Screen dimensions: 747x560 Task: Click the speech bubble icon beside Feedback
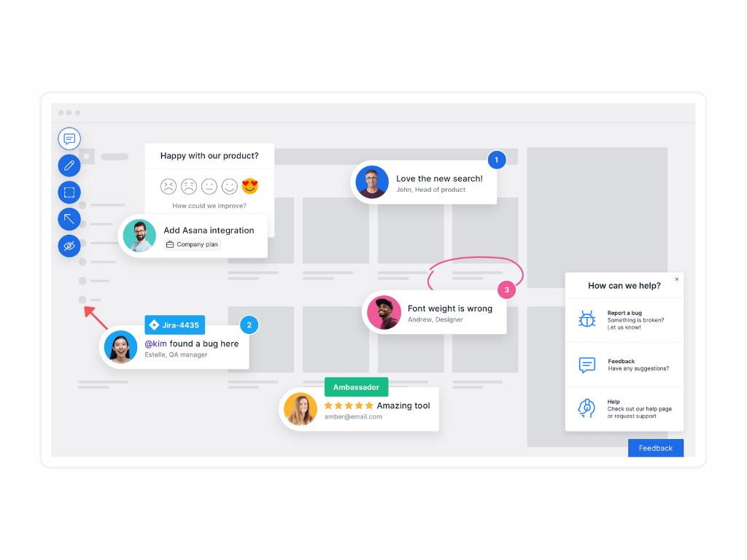click(587, 365)
